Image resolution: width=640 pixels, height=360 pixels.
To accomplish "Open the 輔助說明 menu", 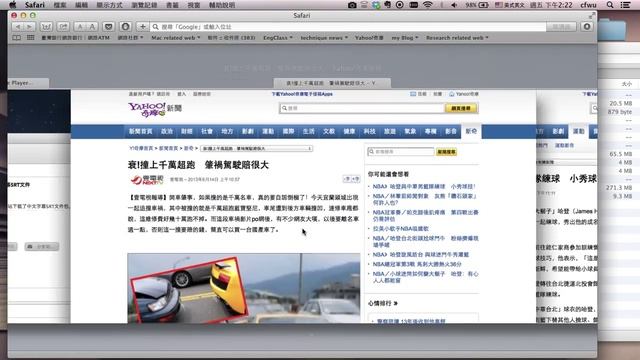I will tap(222, 5).
